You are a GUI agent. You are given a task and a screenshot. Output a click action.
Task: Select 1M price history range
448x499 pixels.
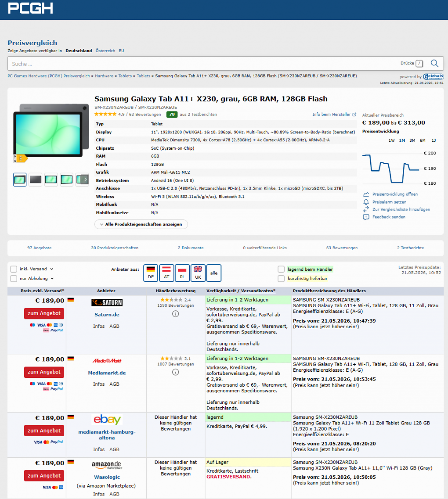402,140
